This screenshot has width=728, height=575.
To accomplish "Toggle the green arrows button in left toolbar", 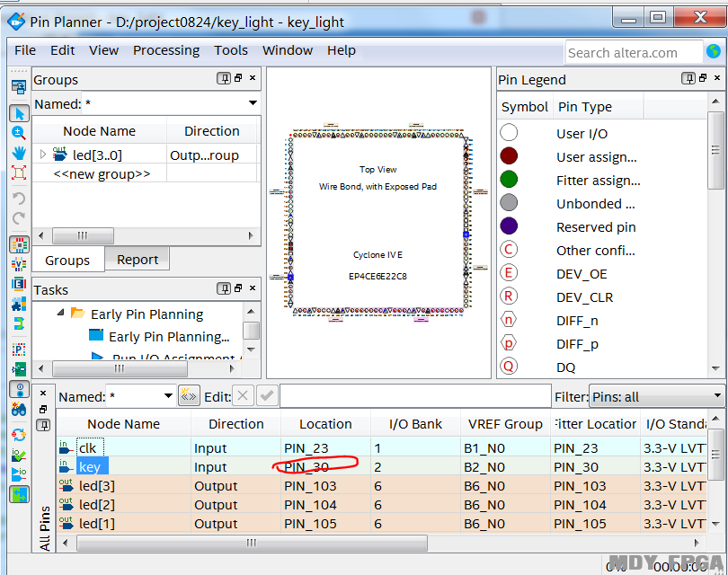I will pyautogui.click(x=19, y=494).
